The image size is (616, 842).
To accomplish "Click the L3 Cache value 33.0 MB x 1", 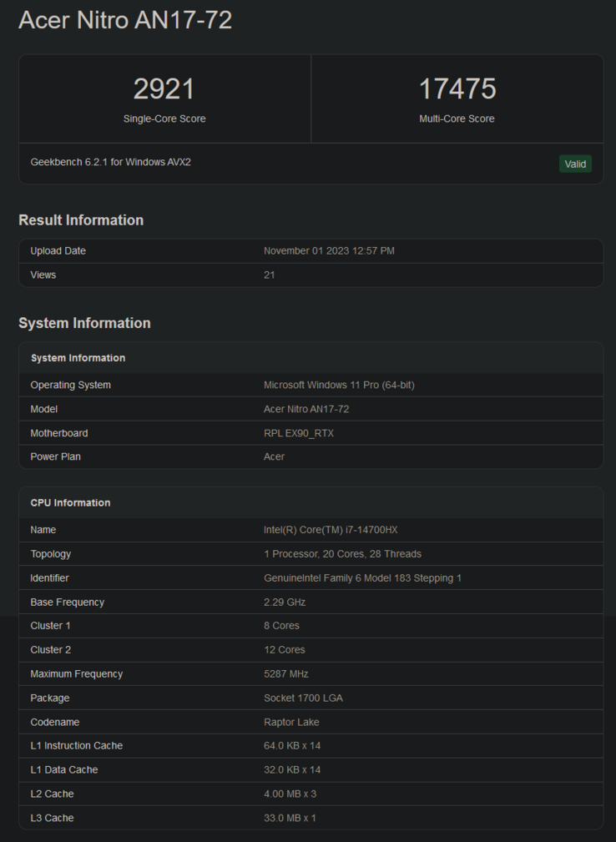I will click(x=290, y=818).
